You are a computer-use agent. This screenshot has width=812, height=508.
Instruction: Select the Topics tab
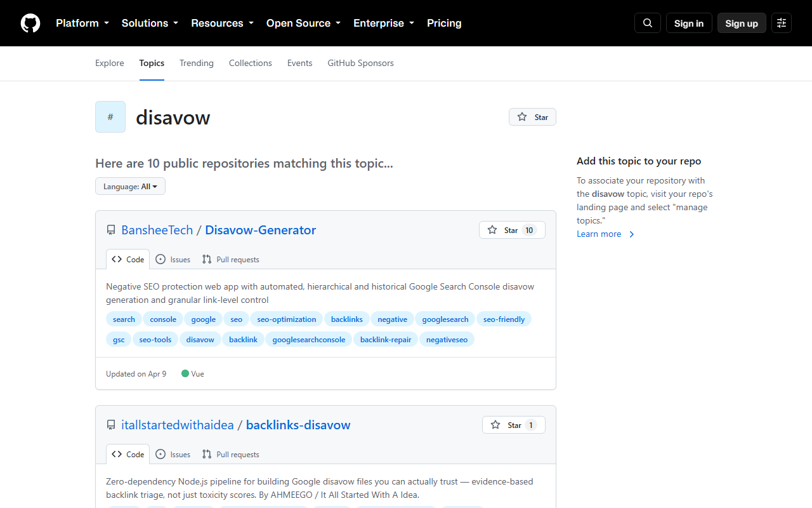(x=152, y=63)
